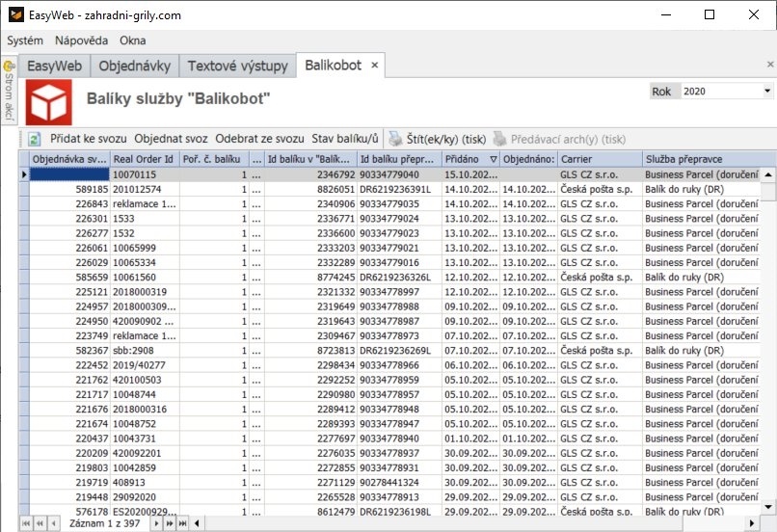This screenshot has height=532, width=777.
Task: Click the Id balíku v "Balík... column header
Action: [310, 159]
